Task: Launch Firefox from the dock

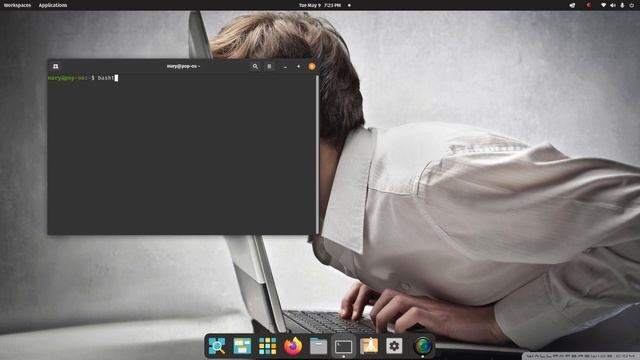Action: click(x=293, y=346)
